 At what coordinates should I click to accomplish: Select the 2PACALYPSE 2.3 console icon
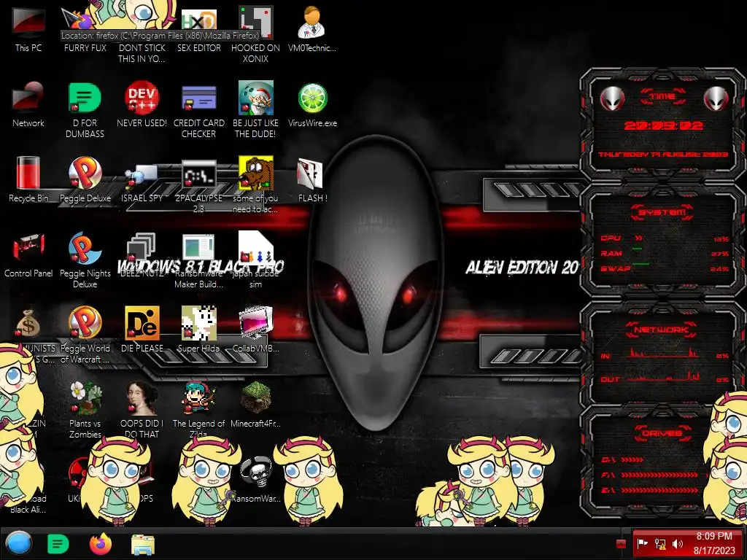click(198, 186)
